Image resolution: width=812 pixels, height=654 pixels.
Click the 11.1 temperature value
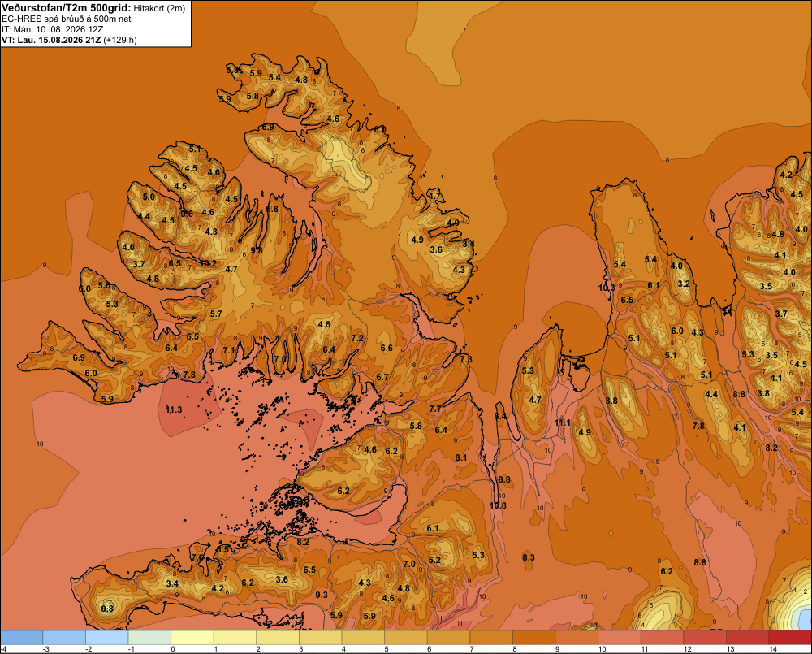point(563,422)
